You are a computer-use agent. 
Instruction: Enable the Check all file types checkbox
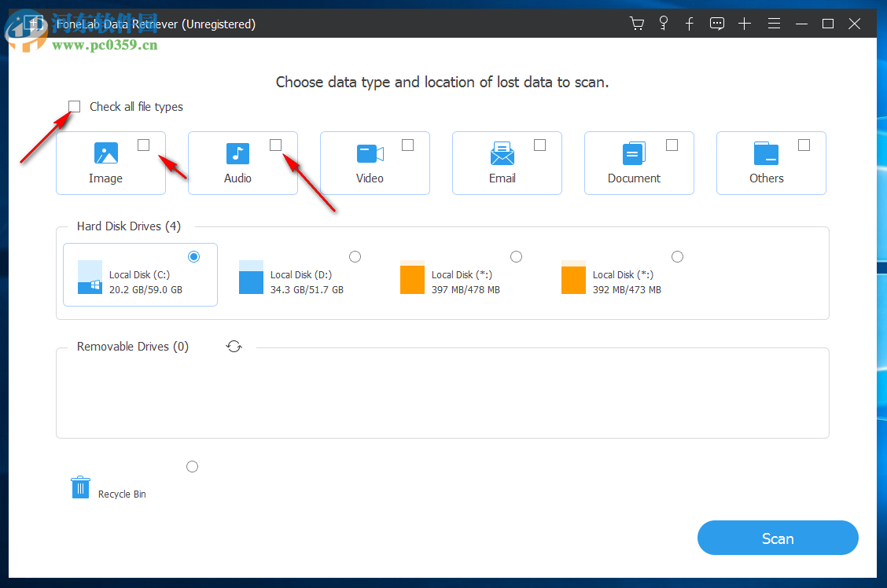tap(74, 106)
